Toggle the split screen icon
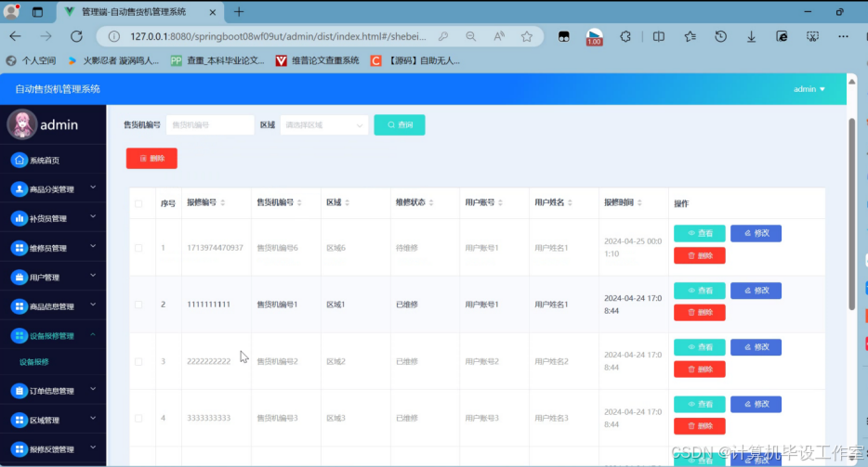The height and width of the screenshot is (467, 868). pyautogui.click(x=659, y=36)
